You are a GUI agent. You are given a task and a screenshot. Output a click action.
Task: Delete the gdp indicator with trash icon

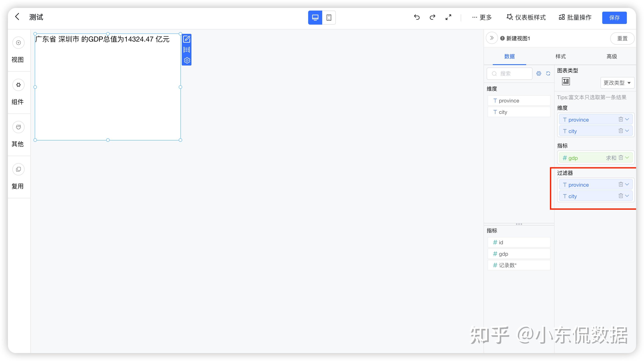620,157
